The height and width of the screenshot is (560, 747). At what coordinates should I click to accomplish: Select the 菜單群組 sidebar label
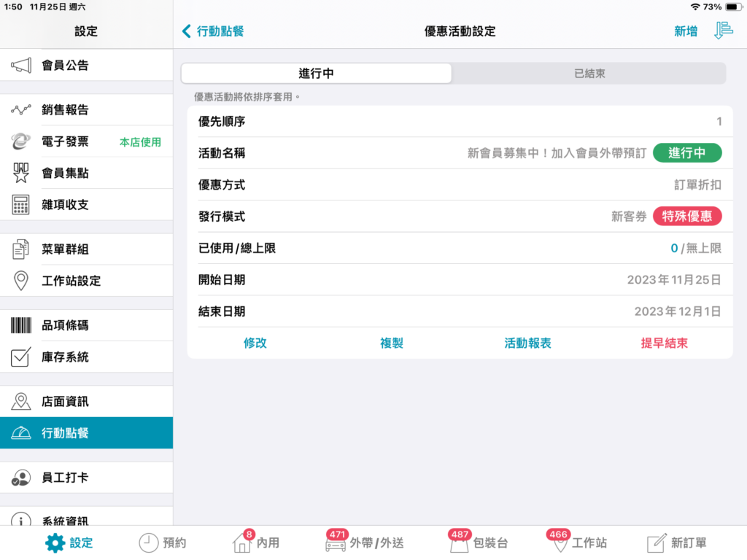65,249
